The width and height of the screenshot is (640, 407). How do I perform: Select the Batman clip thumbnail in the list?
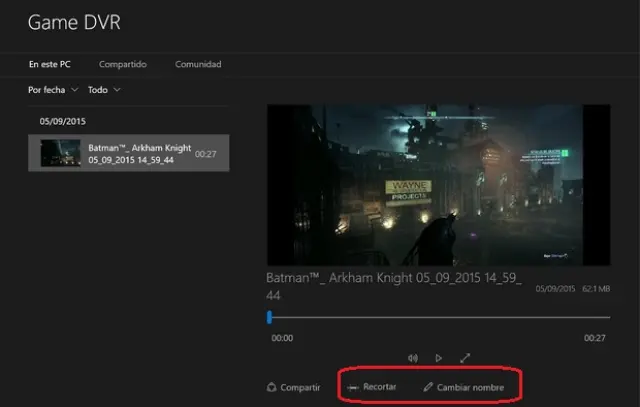(x=59, y=153)
